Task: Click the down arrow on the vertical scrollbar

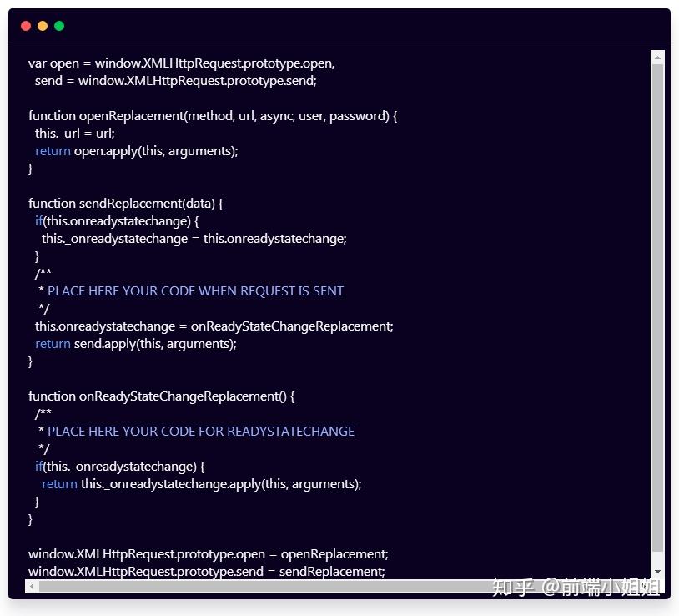Action: [x=658, y=571]
